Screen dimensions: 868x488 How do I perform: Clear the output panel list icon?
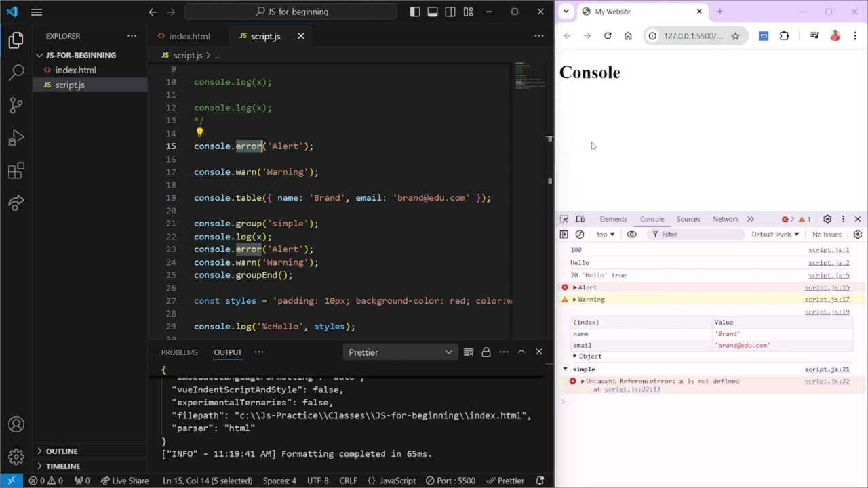(x=468, y=352)
